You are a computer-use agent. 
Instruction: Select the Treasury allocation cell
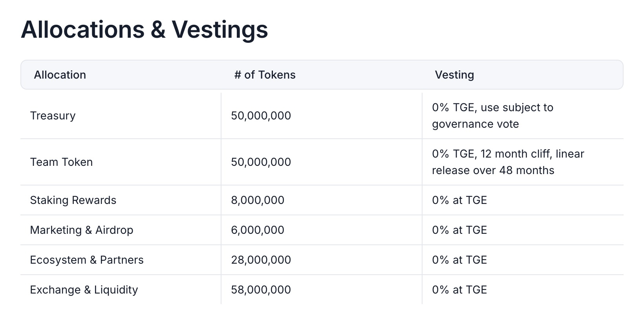pyautogui.click(x=53, y=116)
